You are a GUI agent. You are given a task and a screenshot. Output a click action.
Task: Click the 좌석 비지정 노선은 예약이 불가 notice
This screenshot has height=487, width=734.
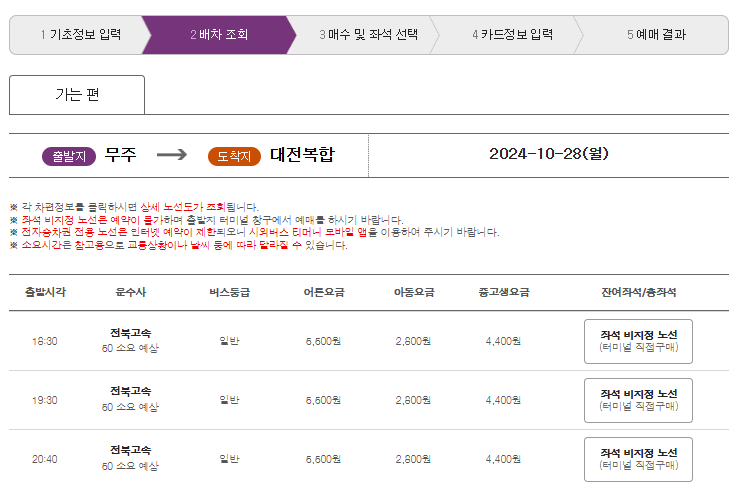coord(92,220)
